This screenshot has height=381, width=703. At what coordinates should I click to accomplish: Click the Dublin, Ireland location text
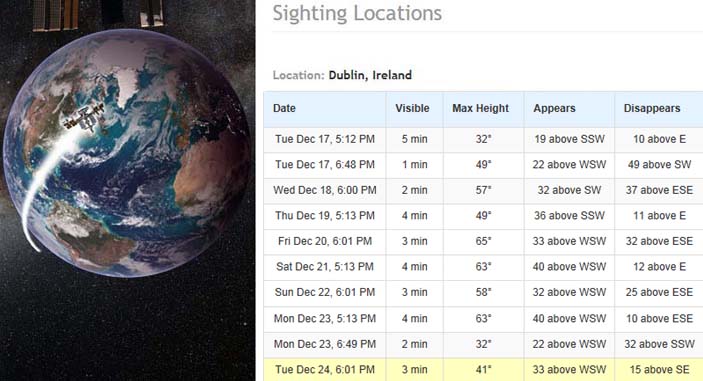(x=370, y=75)
